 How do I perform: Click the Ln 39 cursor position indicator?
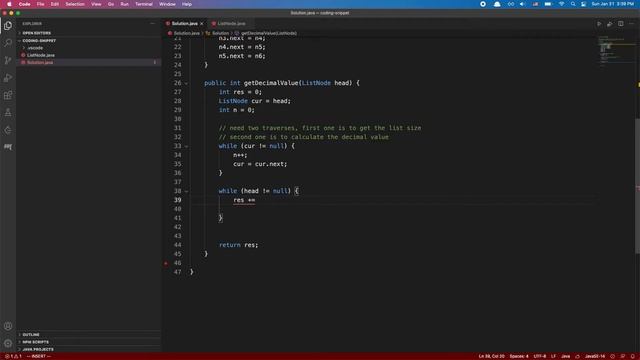(491, 356)
